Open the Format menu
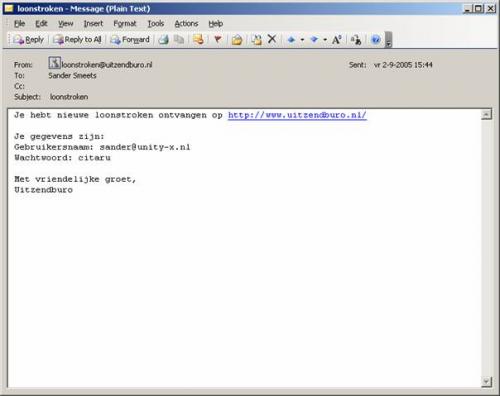500x396 pixels. (125, 24)
